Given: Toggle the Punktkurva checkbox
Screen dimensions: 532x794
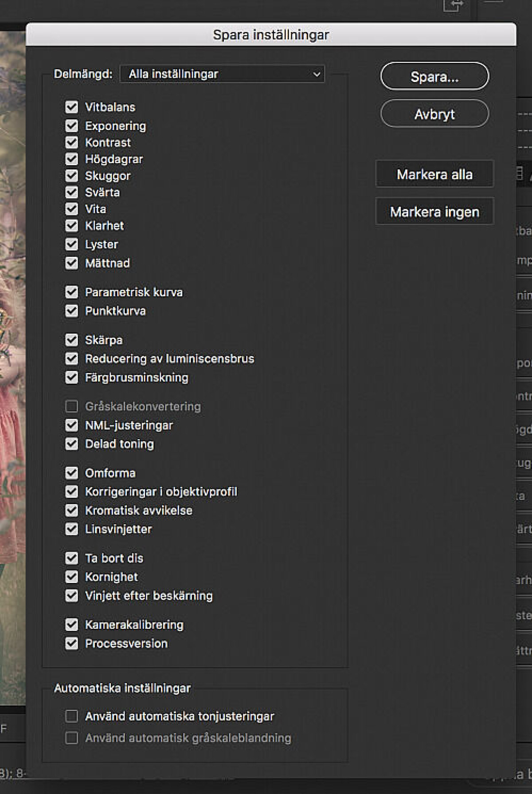Looking at the screenshot, I should click(71, 311).
